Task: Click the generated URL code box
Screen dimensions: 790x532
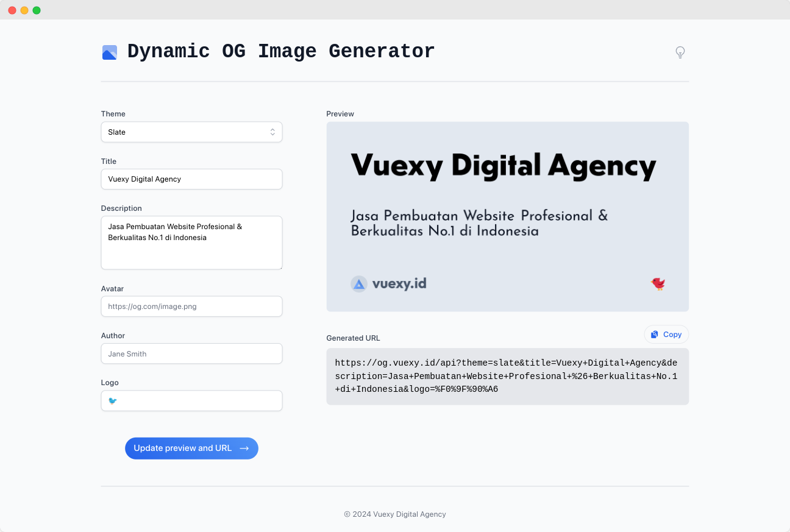Action: point(507,377)
